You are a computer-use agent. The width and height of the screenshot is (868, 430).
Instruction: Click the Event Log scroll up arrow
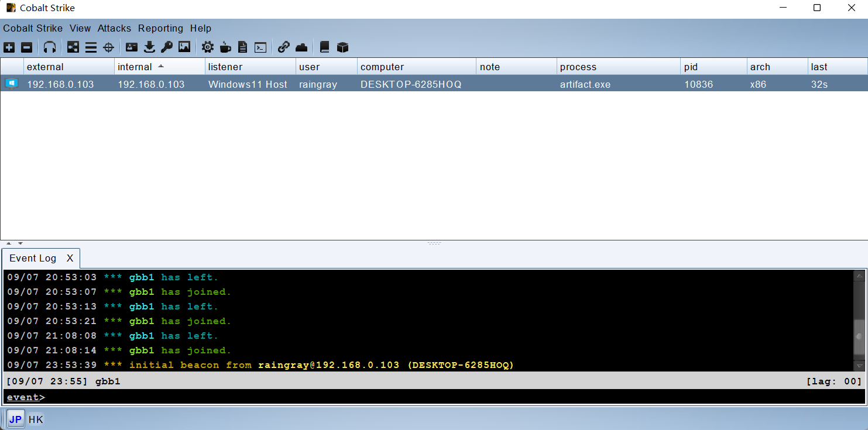click(x=859, y=276)
